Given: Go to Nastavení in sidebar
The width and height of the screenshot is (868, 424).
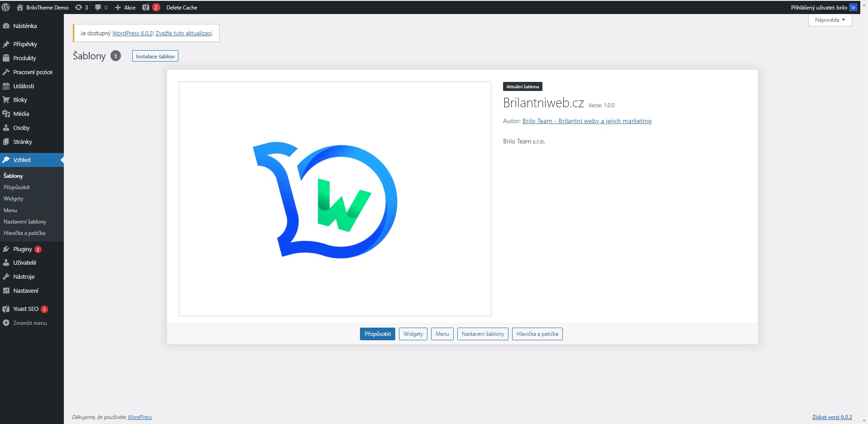Looking at the screenshot, I should point(25,291).
